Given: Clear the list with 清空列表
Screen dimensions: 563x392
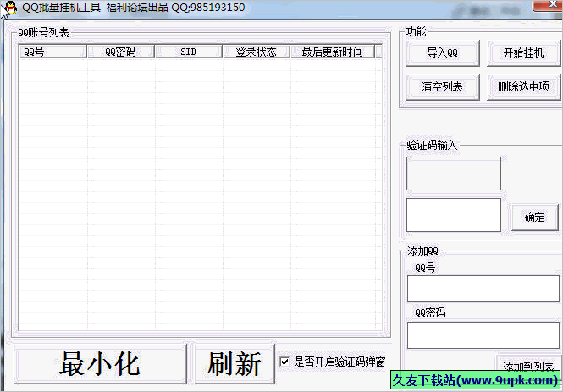Looking at the screenshot, I should click(442, 87).
